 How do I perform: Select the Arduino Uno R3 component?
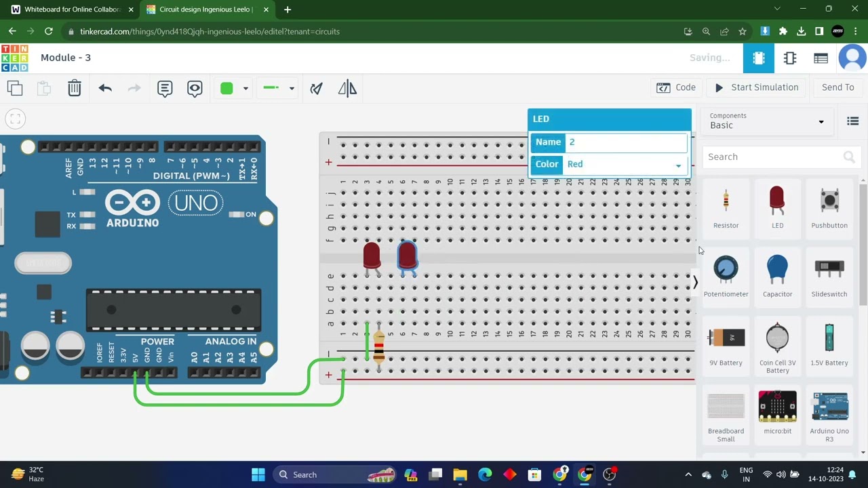(x=829, y=416)
